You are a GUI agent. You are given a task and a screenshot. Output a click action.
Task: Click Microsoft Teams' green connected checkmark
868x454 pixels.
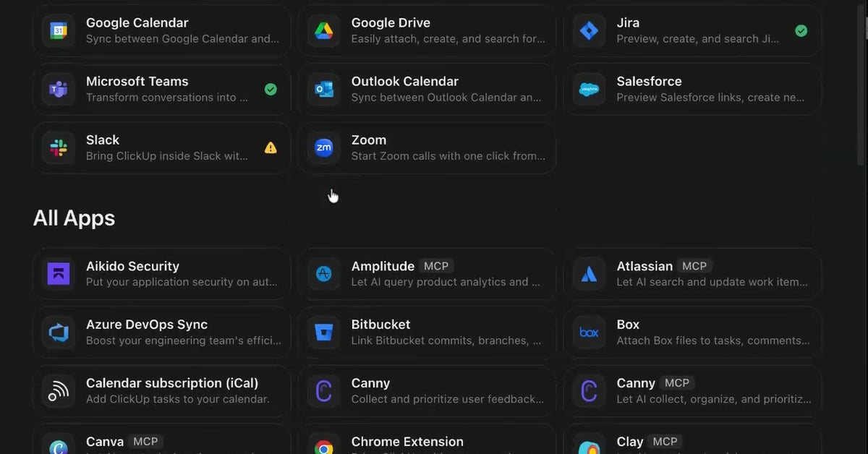click(x=271, y=90)
